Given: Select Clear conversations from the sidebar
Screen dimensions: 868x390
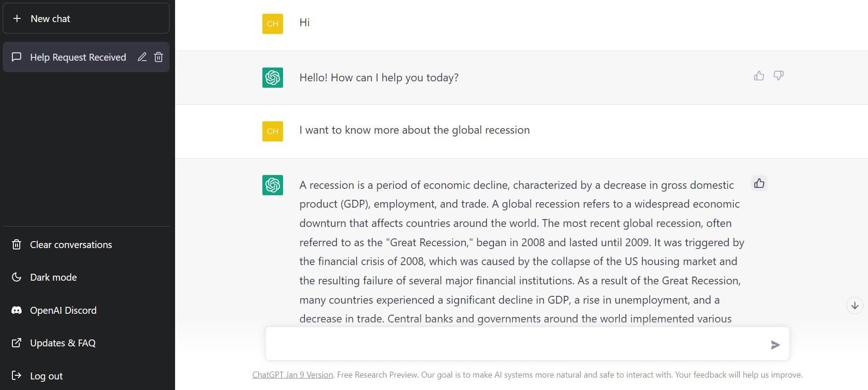Looking at the screenshot, I should tap(71, 244).
